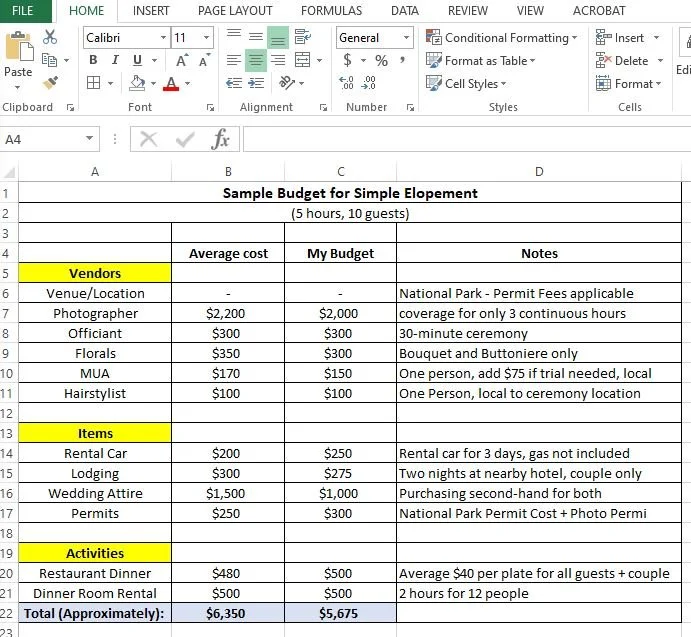Image resolution: width=691 pixels, height=637 pixels.
Task: Click the formula Enter checkmark button
Action: [185, 139]
